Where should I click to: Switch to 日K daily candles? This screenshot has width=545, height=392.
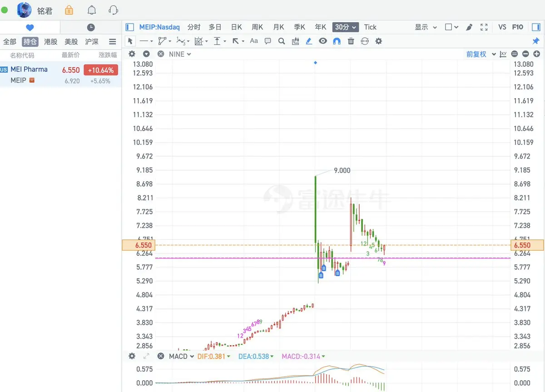[x=237, y=27]
